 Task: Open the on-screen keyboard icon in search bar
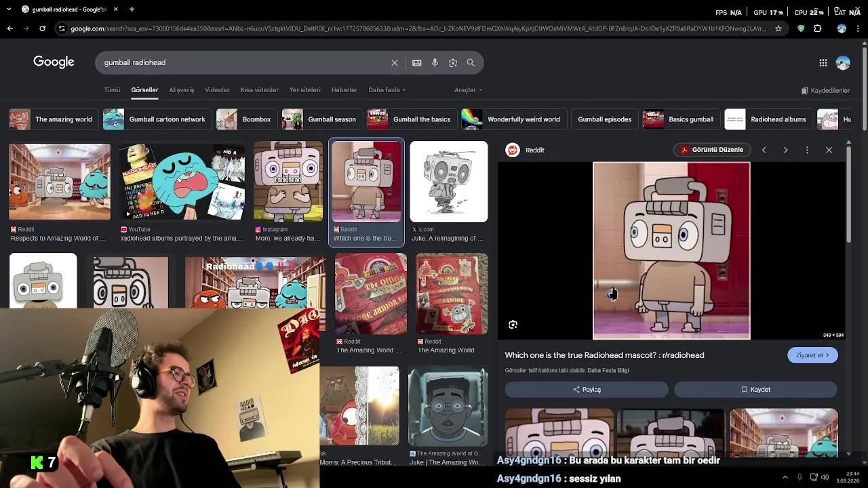tap(416, 62)
